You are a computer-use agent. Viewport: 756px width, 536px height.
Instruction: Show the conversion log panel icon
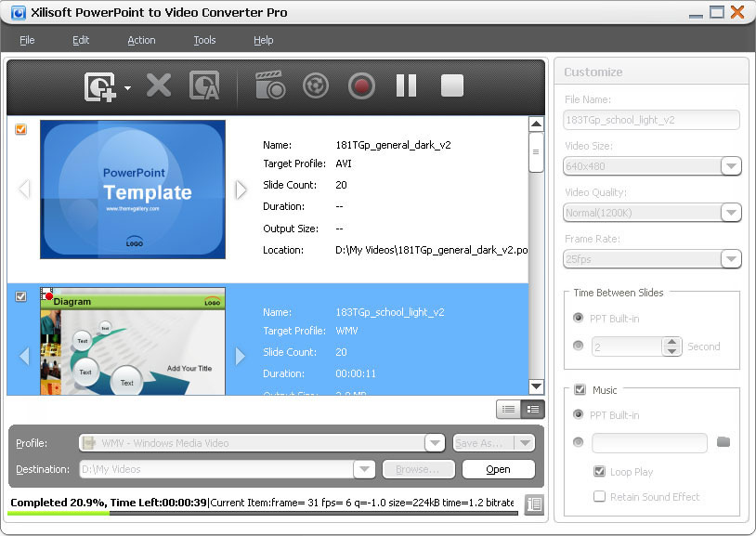(x=534, y=504)
